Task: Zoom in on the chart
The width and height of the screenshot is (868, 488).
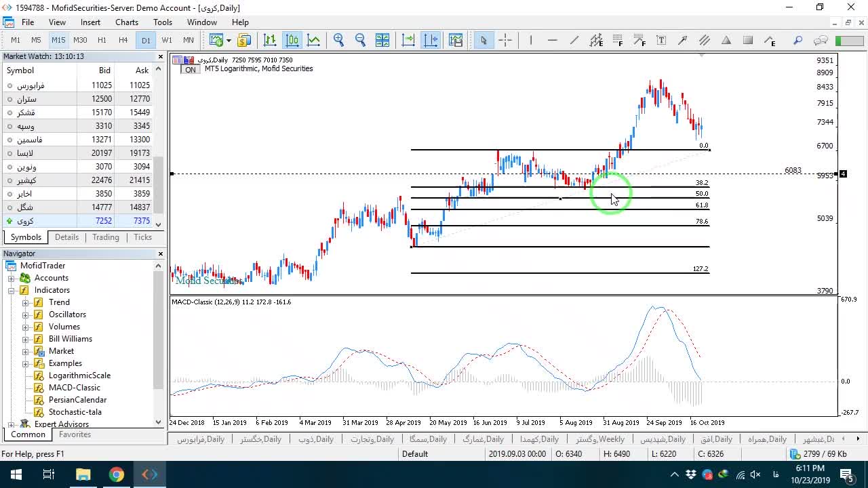Action: pos(338,40)
